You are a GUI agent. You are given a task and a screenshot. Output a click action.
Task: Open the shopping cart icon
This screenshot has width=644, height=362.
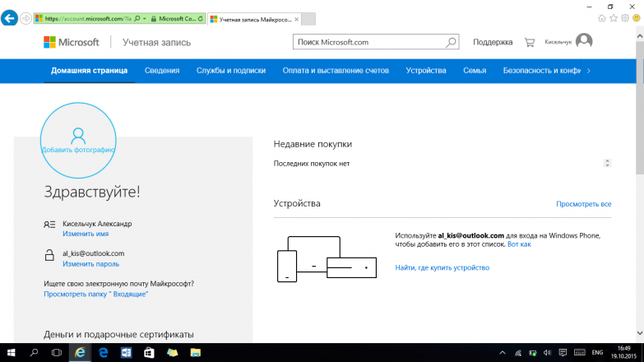coord(530,42)
